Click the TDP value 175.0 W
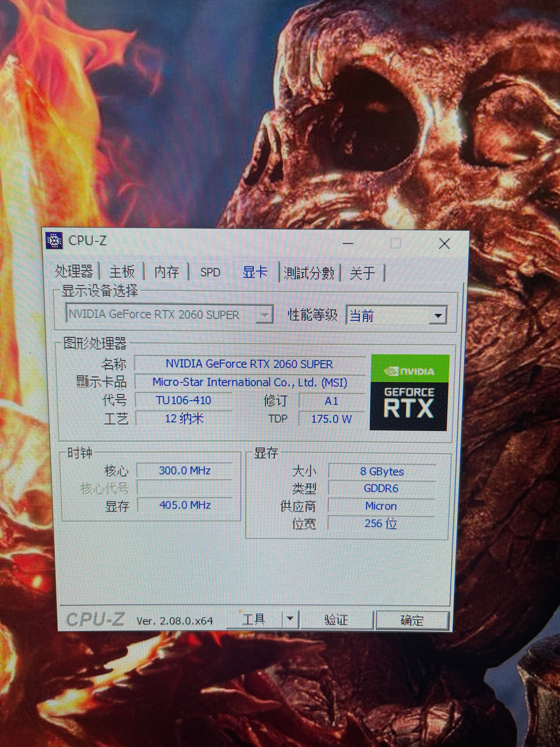The image size is (560, 747). point(331,419)
